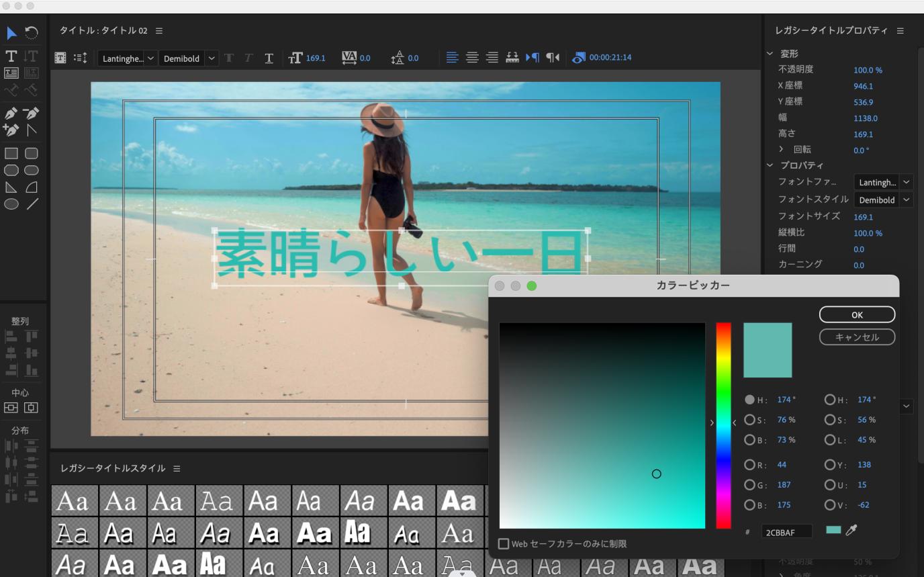Screen dimensions: 924x577
Task: Choose the Line tool
Action: tap(32, 204)
